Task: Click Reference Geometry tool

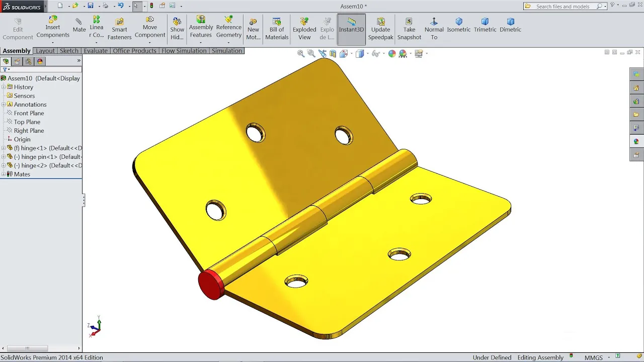Action: [229, 27]
